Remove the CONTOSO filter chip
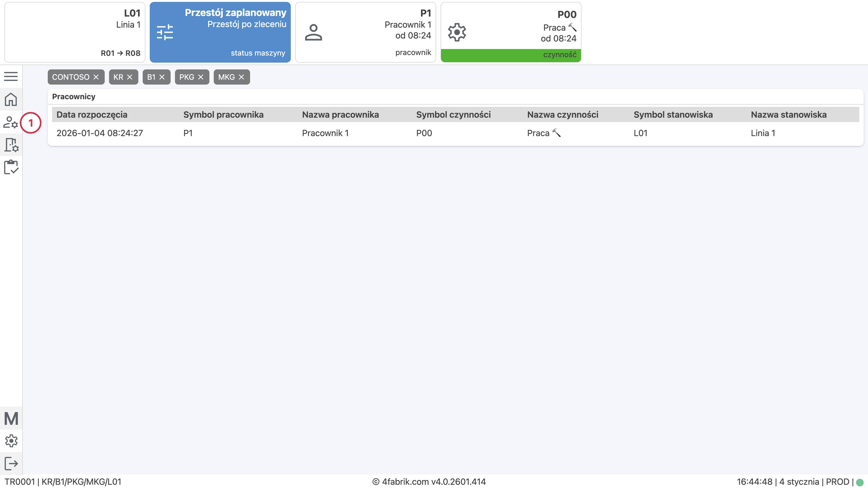The width and height of the screenshot is (868, 488). (96, 77)
